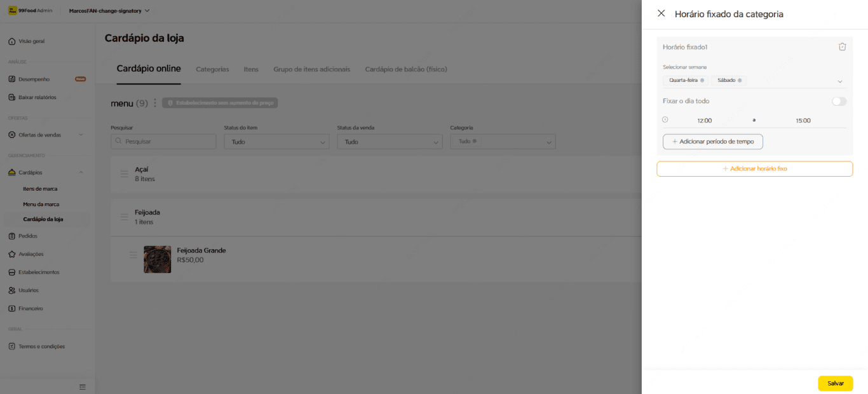Open Visão geral from the sidebar
Image resolution: width=868 pixels, height=394 pixels.
coord(32,41)
